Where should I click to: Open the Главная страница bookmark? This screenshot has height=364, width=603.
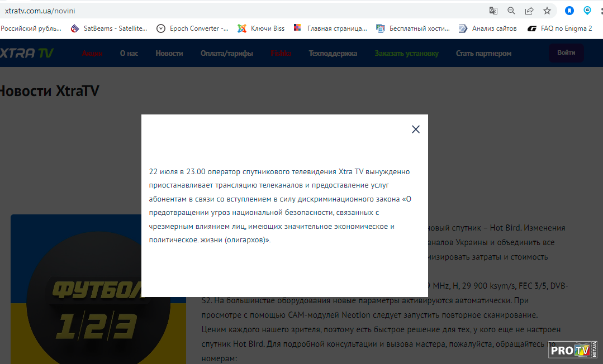click(331, 28)
